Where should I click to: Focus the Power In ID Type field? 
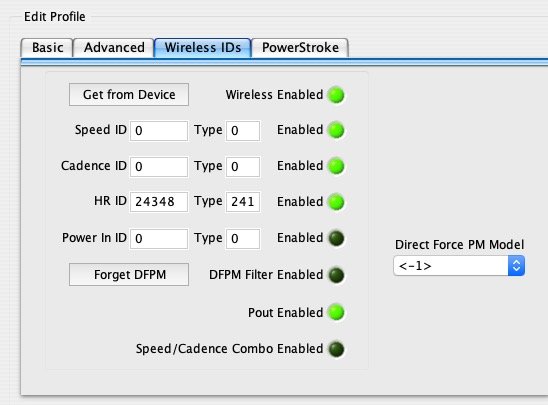243,239
